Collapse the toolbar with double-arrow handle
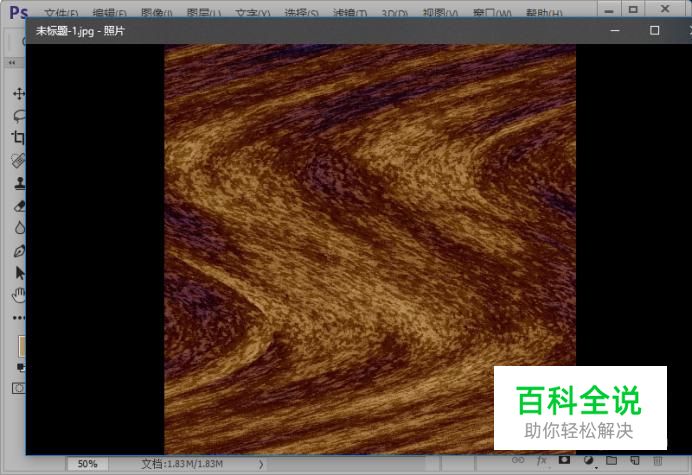 tap(12, 62)
